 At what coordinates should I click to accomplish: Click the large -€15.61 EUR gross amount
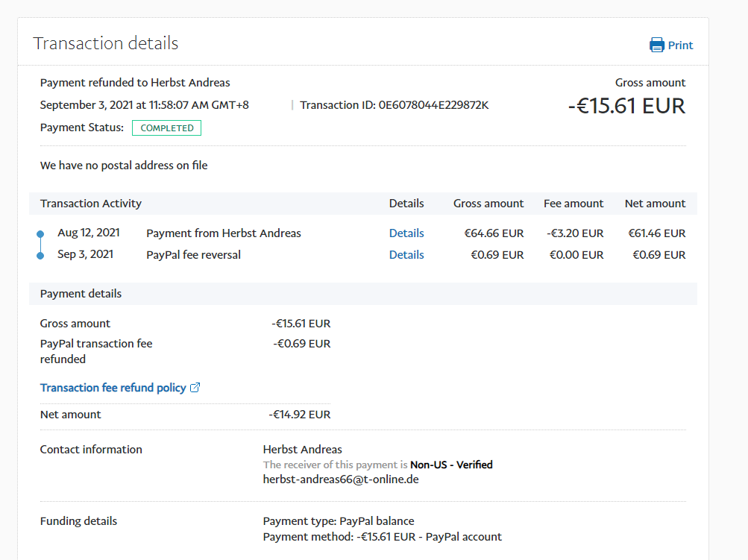click(626, 106)
